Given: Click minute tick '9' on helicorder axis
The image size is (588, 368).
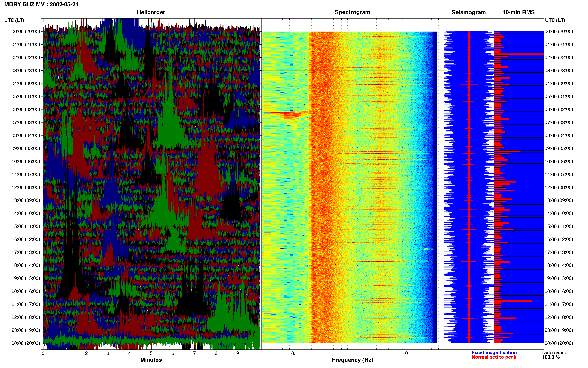Looking at the screenshot, I should tap(238, 353).
